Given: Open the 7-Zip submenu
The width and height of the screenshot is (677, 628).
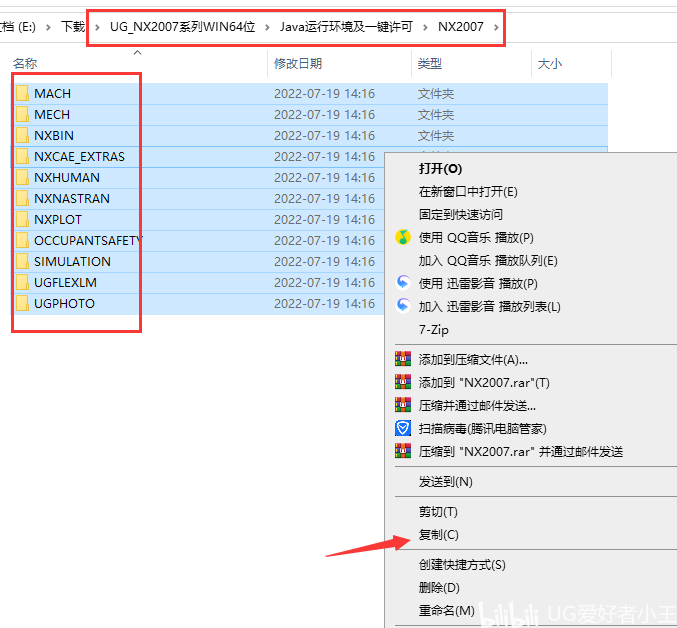Looking at the screenshot, I should coord(433,330).
